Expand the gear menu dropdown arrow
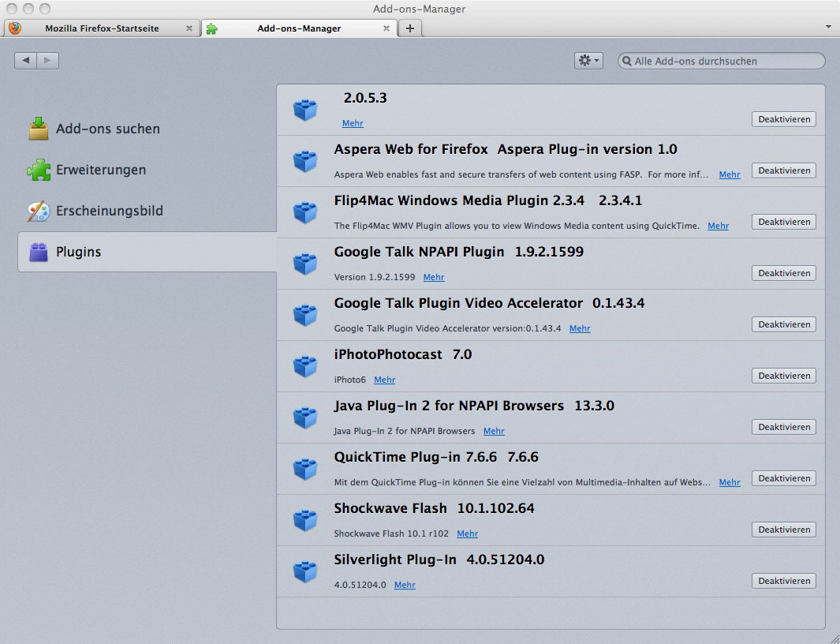The width and height of the screenshot is (840, 644). tap(595, 60)
